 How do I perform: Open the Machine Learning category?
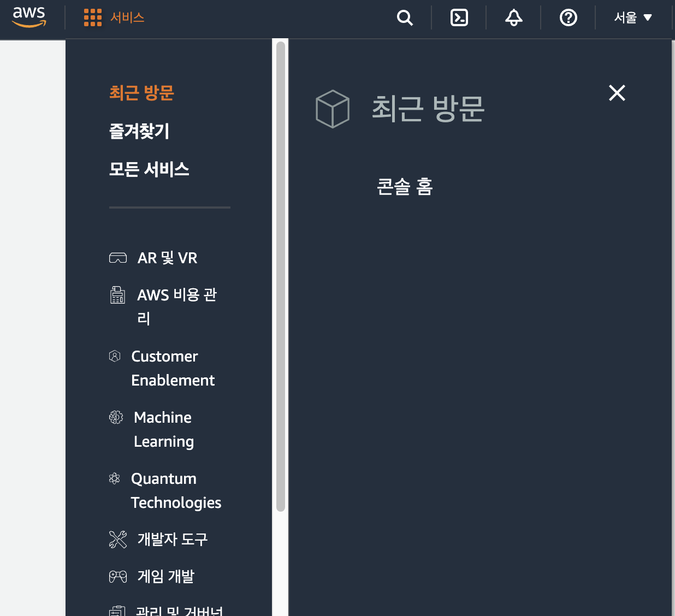pyautogui.click(x=164, y=429)
